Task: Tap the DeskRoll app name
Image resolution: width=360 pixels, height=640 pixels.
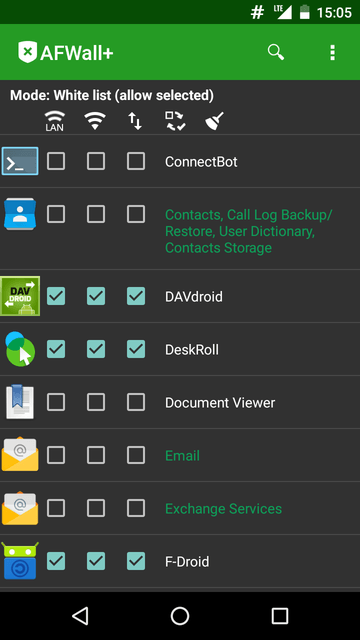Action: click(192, 349)
